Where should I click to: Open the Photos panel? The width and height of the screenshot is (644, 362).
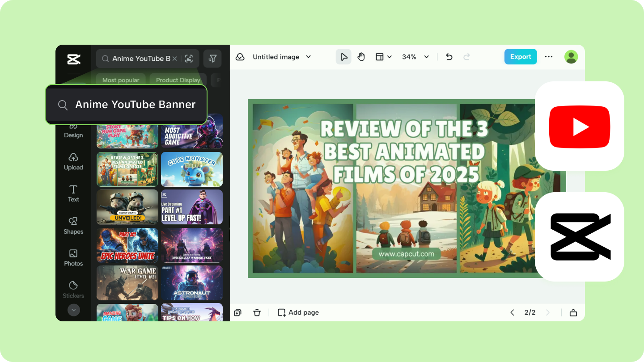(x=73, y=258)
